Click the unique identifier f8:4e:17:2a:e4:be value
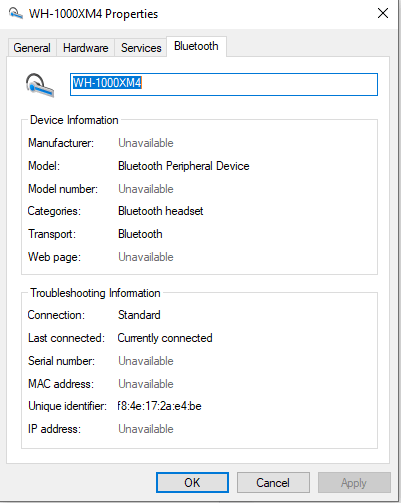This screenshot has height=503, width=401. (x=159, y=406)
